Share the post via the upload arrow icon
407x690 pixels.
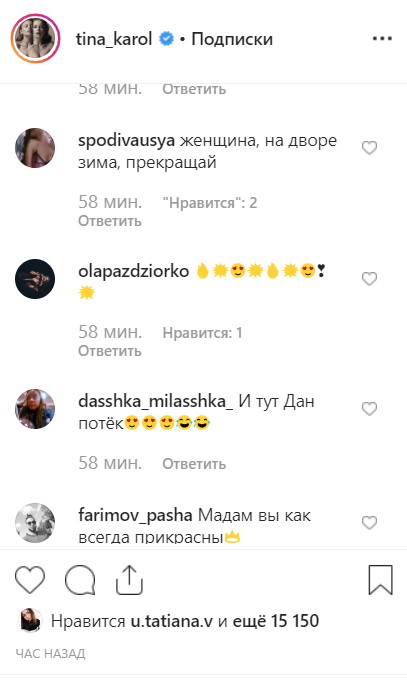point(129,580)
